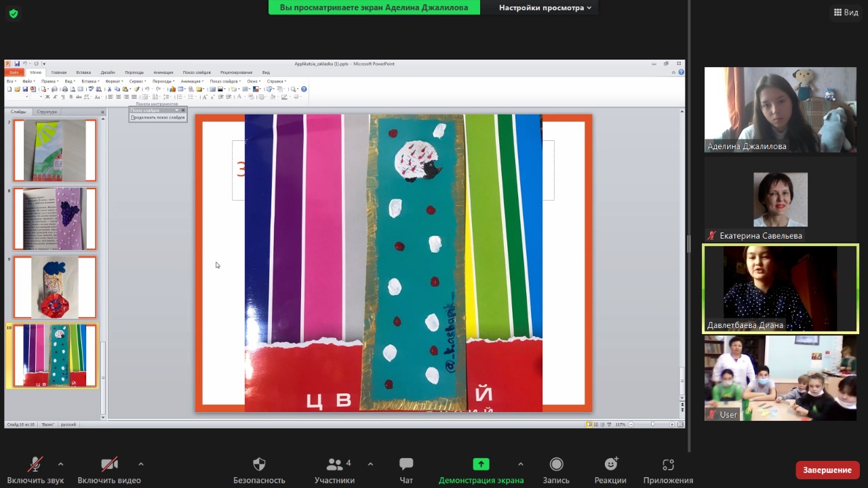This screenshot has width=868, height=488.
Task: Open the Безопасность security menu
Action: 259,470
